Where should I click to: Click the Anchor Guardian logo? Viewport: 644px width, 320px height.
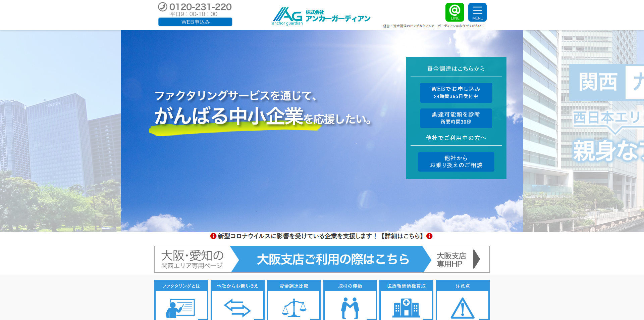(321, 16)
